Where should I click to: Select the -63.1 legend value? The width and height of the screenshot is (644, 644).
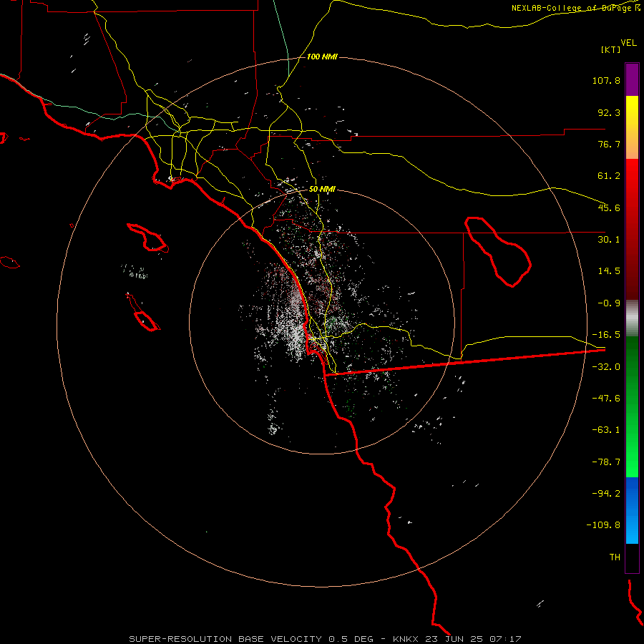pos(606,430)
